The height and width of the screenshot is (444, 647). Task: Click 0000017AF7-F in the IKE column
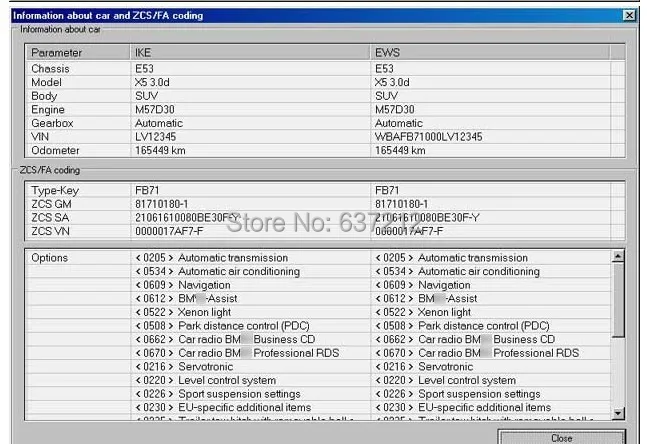click(169, 231)
